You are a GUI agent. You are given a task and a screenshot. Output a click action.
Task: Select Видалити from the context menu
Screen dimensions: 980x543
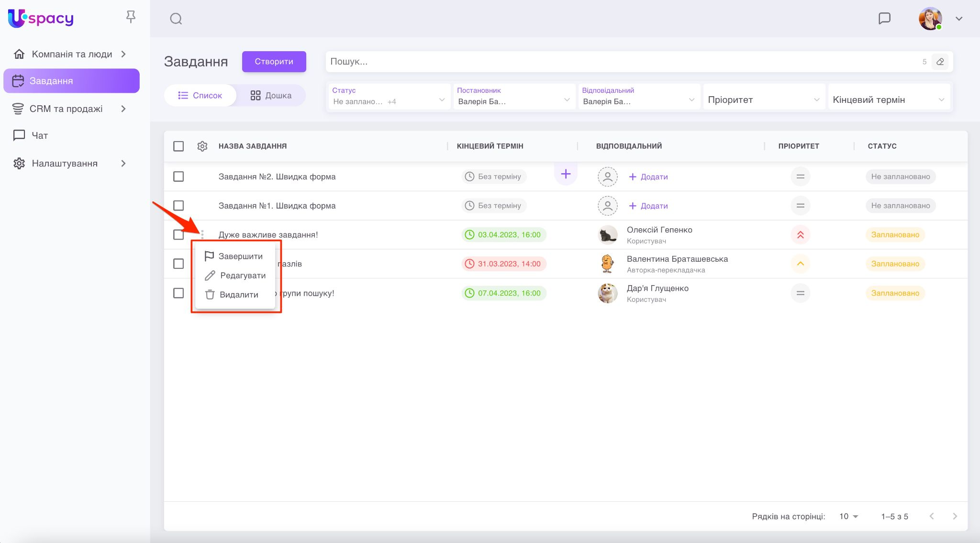(x=239, y=295)
